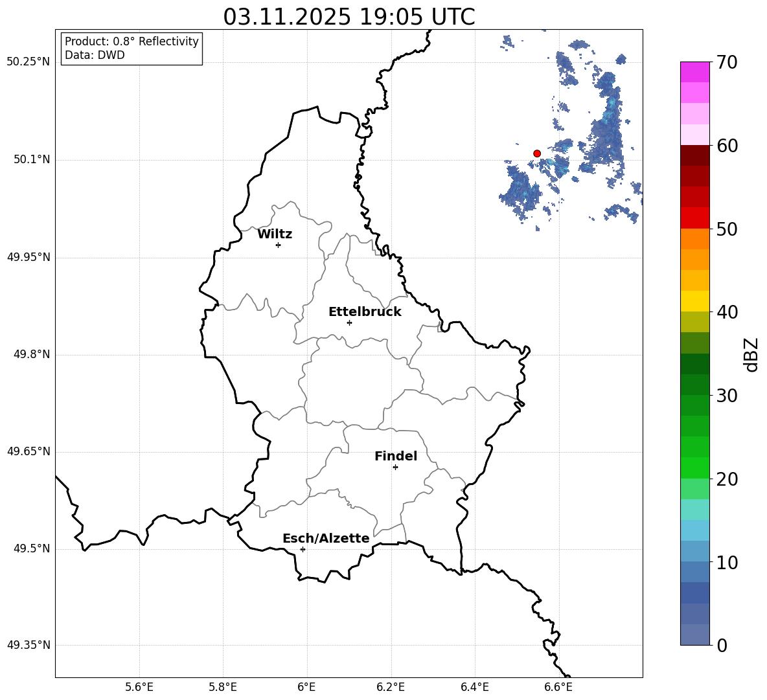Image resolution: width=767 pixels, height=700 pixels.
Task: Pick the slate blue swatch just above 0 dBZ
Action: [694, 635]
